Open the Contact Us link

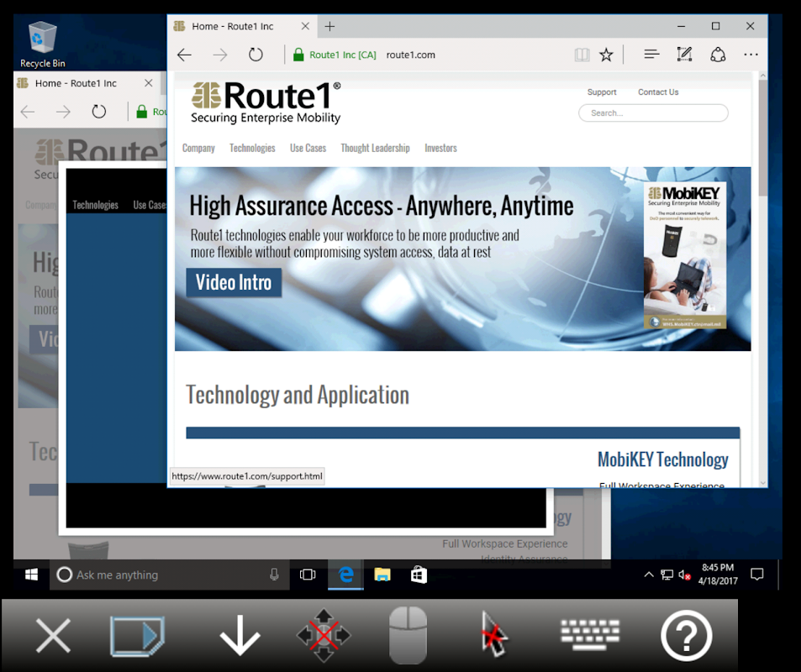point(658,92)
